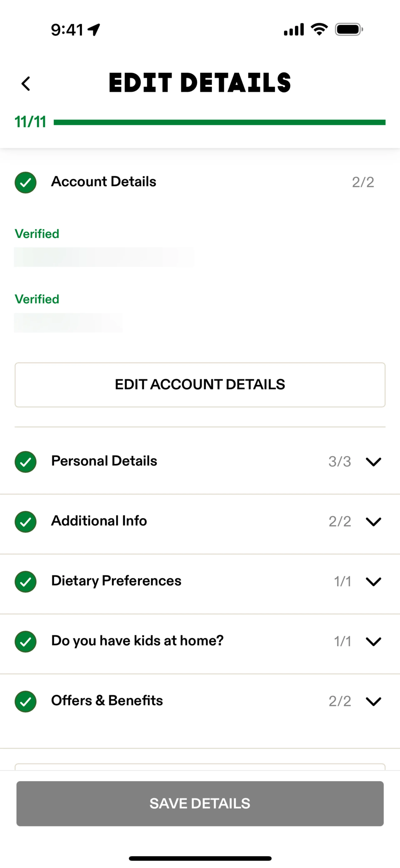Expand Offers & Benefits with the chevron

(373, 702)
